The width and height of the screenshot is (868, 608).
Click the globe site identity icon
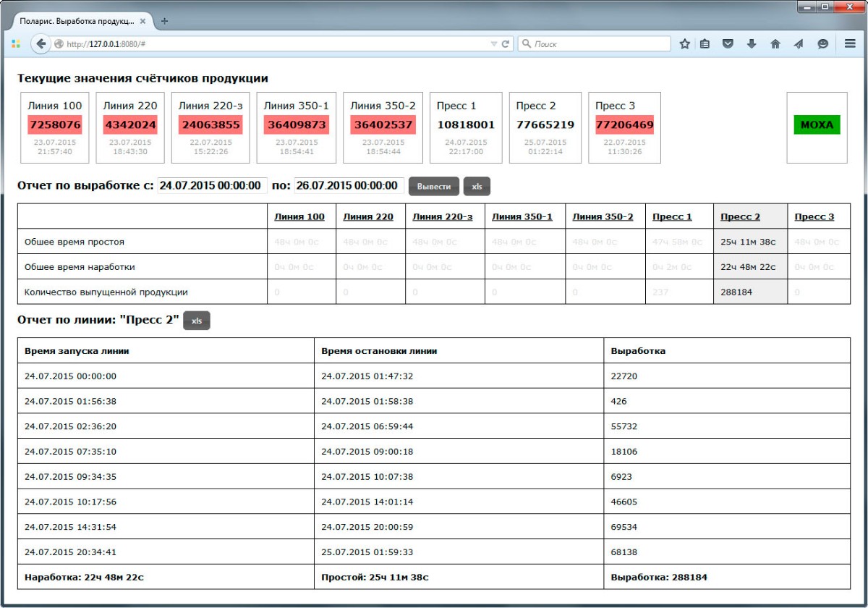pyautogui.click(x=59, y=44)
